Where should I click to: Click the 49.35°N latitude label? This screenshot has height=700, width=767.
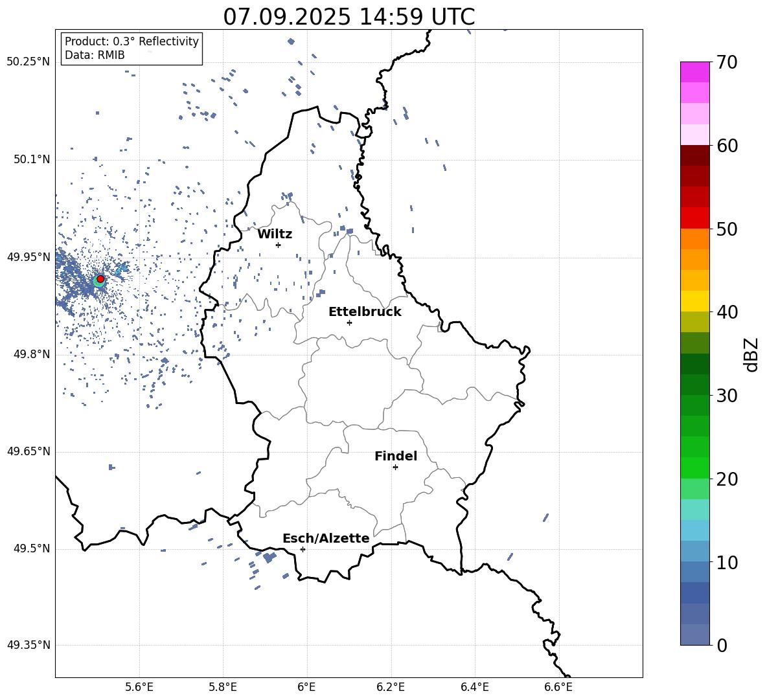[x=29, y=645]
